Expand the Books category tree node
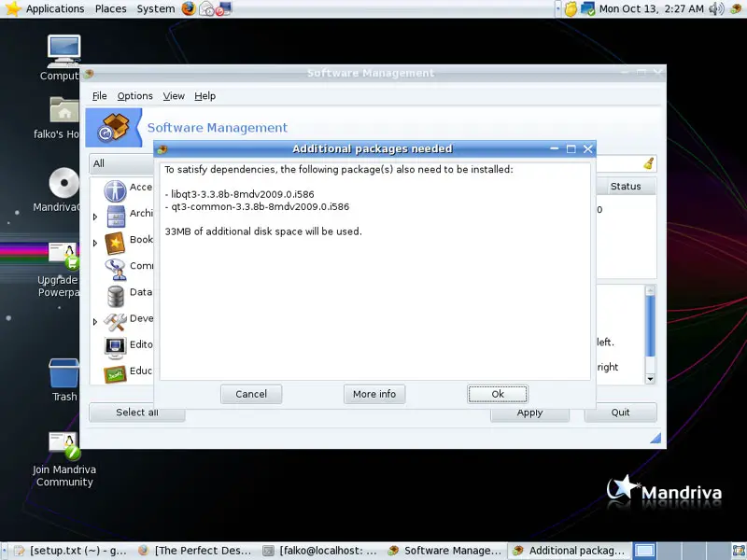The width and height of the screenshot is (747, 560). pos(95,243)
